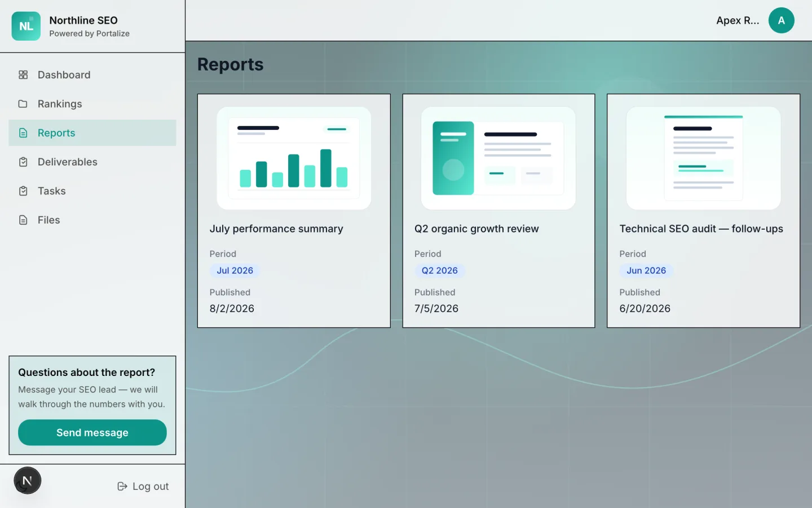Click the Reports document icon
812x508 pixels.
[23, 133]
